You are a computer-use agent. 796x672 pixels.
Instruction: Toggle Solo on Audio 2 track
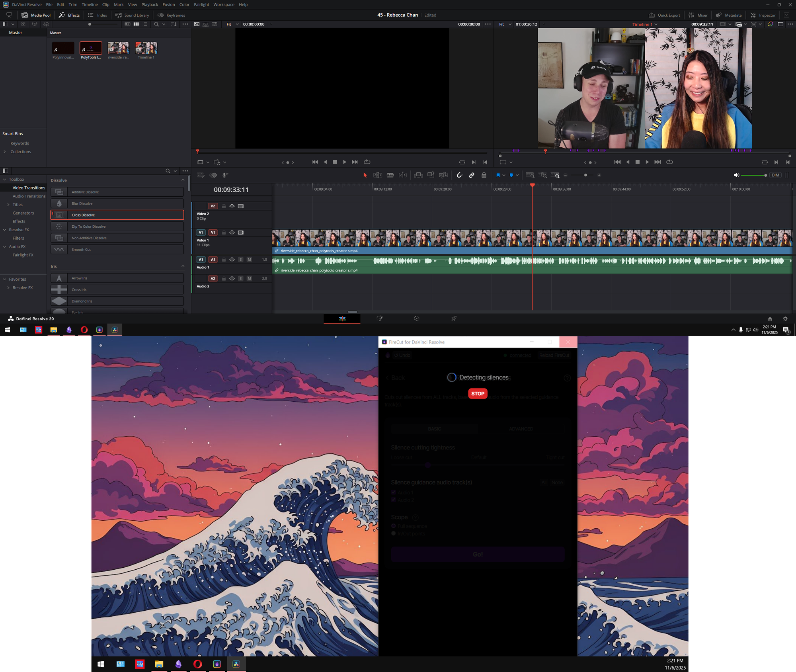240,279
